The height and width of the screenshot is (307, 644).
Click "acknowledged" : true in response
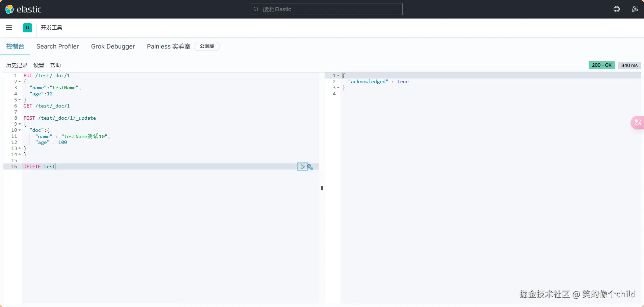coord(378,82)
